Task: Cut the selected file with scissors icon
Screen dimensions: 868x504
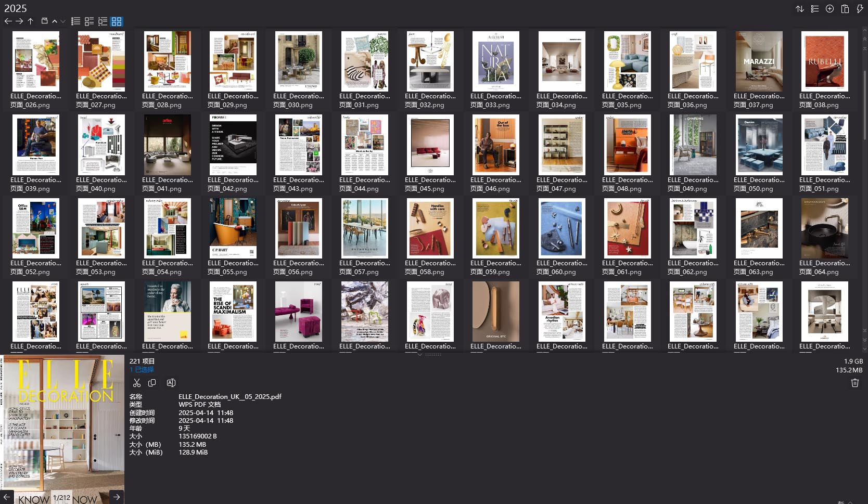Action: 137,383
